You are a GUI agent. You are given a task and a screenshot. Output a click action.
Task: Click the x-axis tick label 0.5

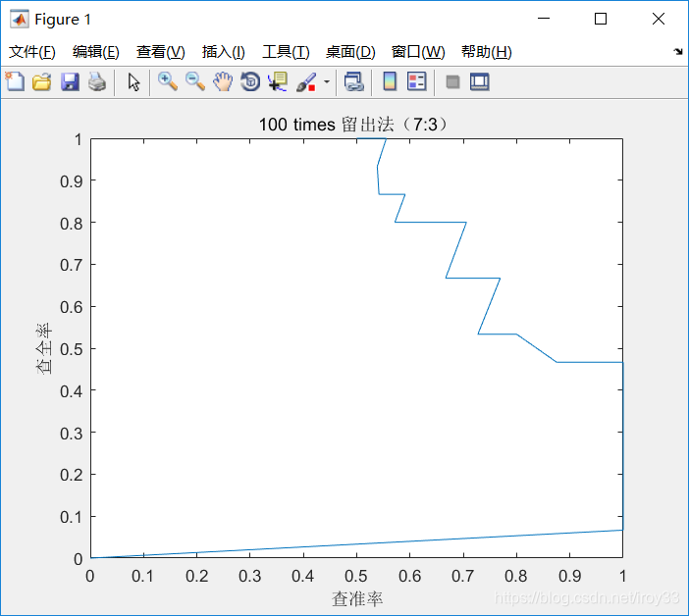(356, 576)
